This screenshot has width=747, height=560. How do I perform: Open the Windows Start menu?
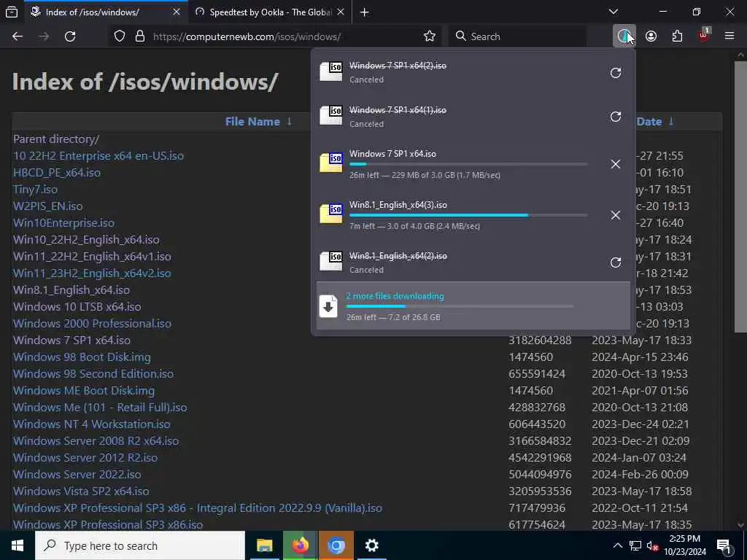tap(18, 545)
